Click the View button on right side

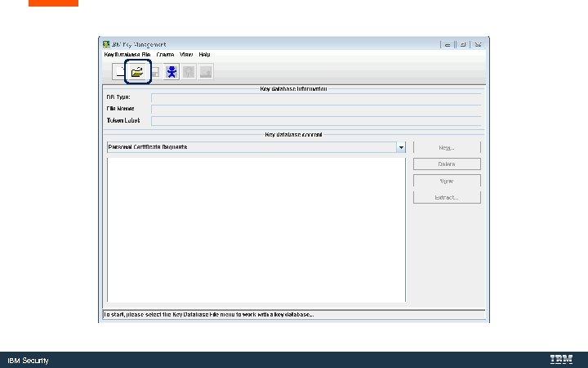[447, 181]
